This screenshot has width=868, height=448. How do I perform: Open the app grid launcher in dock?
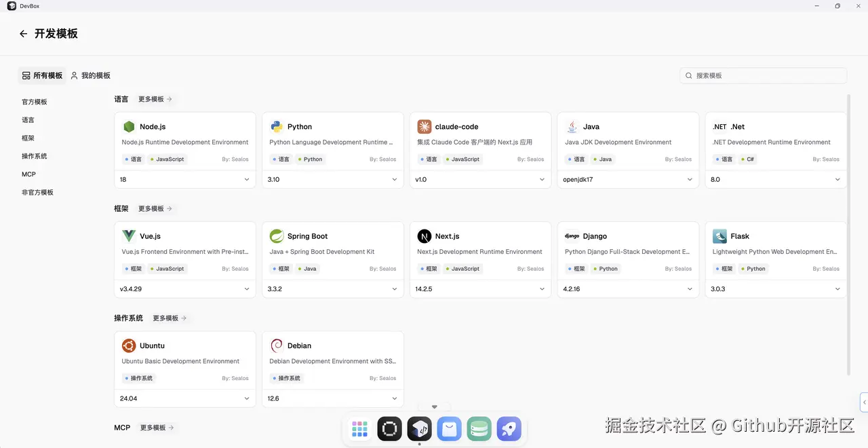point(359,429)
